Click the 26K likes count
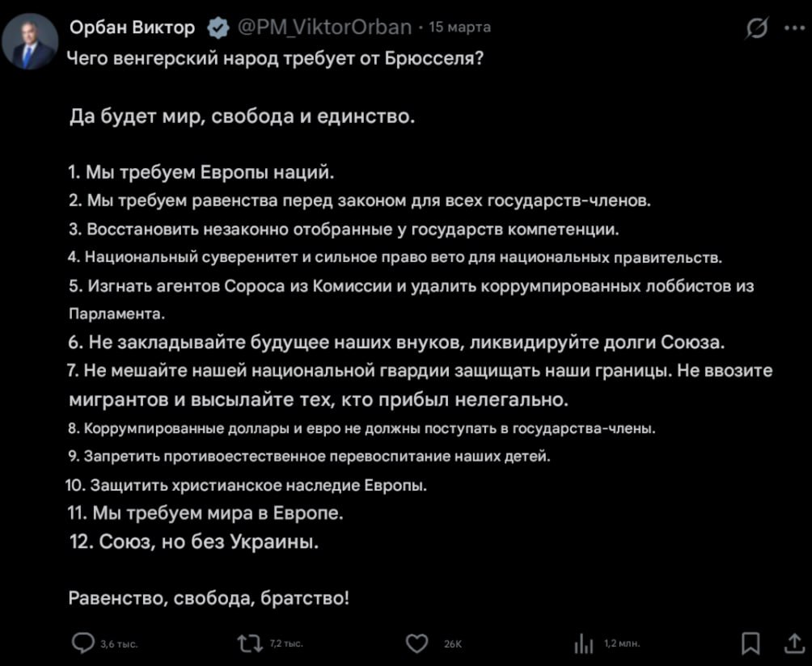 [452, 644]
